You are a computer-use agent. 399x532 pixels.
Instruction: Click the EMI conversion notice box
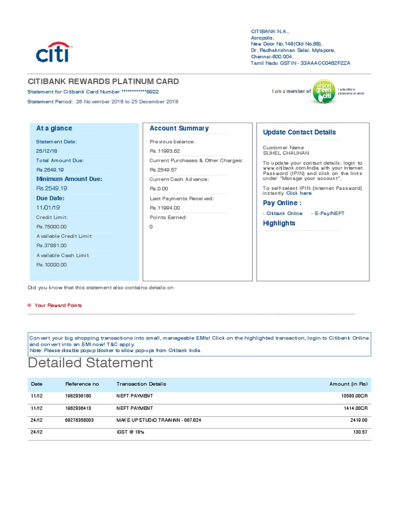(x=199, y=344)
